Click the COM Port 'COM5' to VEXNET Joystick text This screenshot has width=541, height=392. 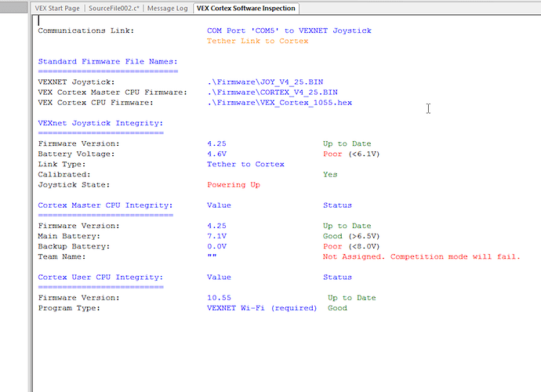[x=289, y=31]
